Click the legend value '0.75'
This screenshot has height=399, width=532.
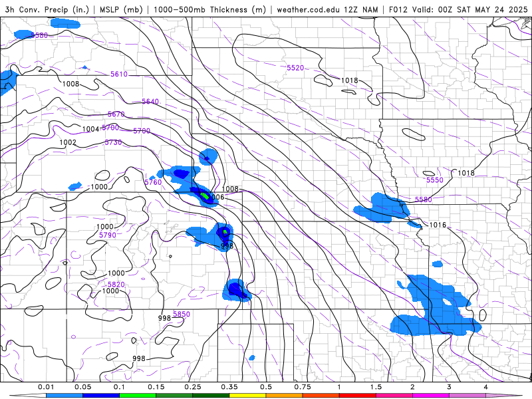tap(303, 387)
